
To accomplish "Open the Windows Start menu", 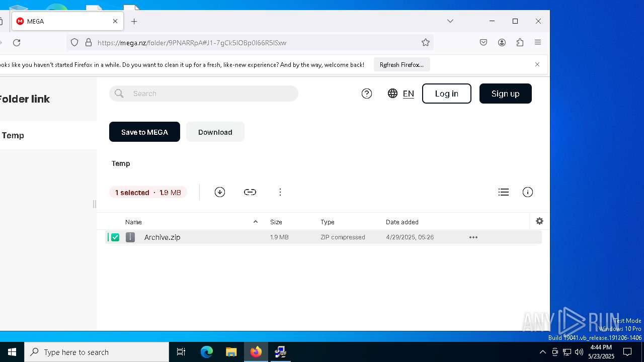I will [x=12, y=352].
